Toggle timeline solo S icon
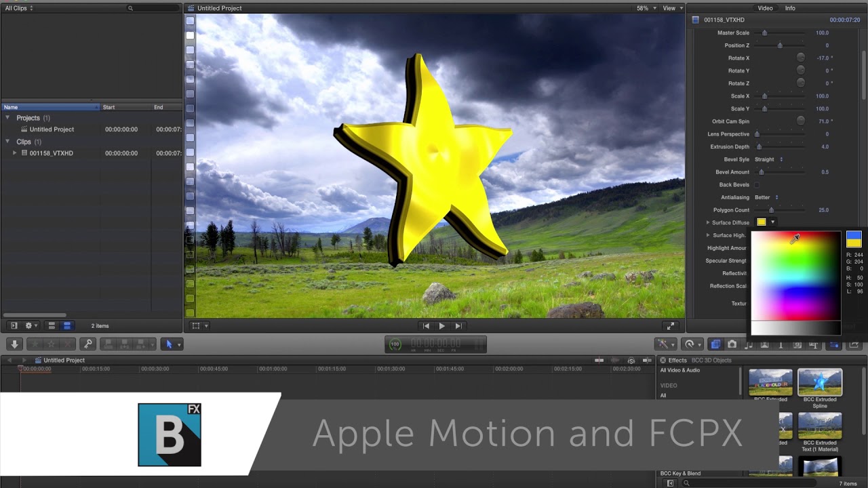The width and height of the screenshot is (868, 488). click(631, 361)
